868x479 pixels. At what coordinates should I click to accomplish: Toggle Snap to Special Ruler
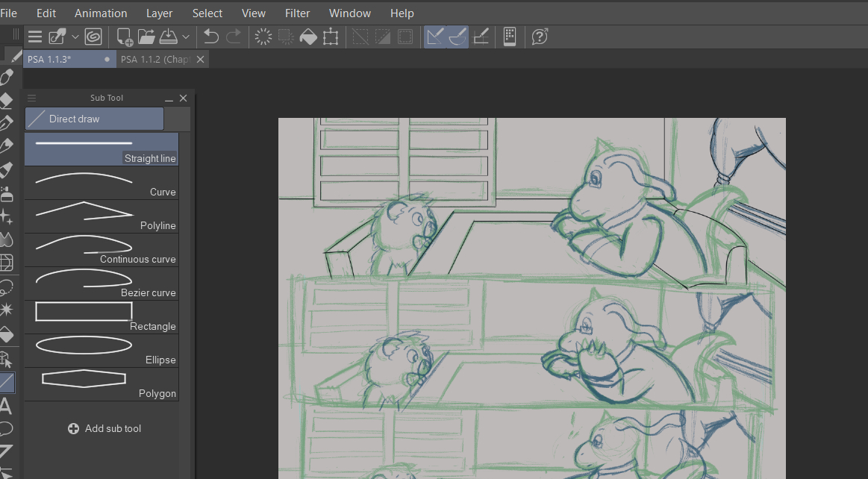[x=458, y=37]
